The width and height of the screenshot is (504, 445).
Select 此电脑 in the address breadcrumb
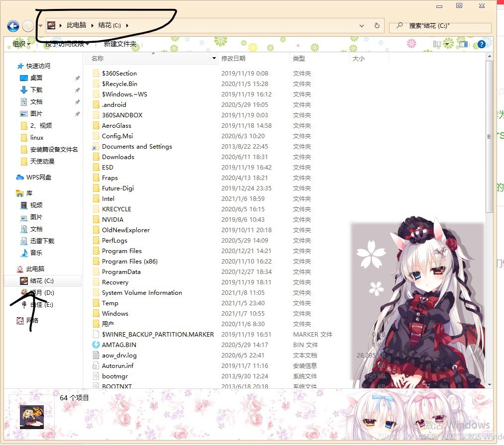76,25
